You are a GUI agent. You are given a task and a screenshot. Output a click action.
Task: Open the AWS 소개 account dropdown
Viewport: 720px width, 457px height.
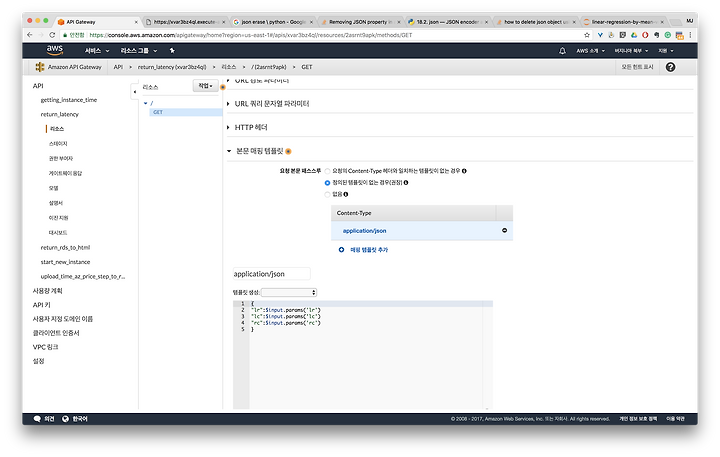pyautogui.click(x=591, y=51)
